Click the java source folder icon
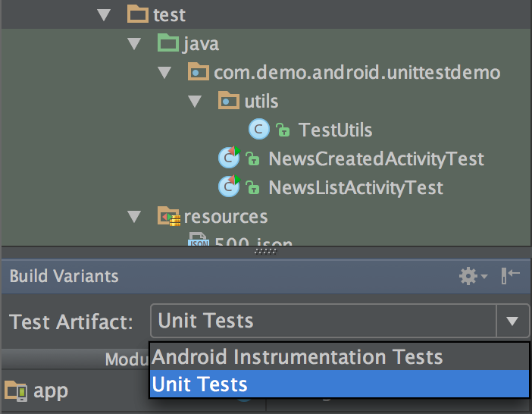532x414 pixels. pos(168,42)
